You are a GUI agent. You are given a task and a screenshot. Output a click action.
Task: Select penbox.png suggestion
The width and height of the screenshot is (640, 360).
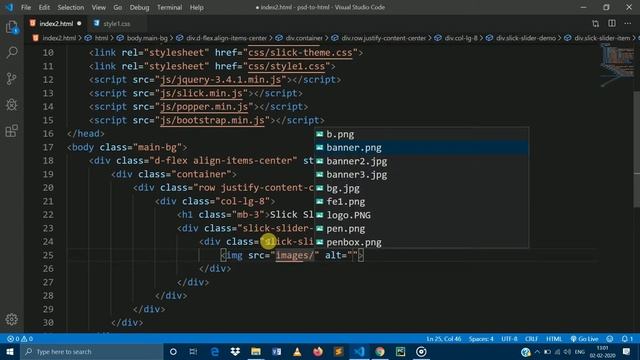pyautogui.click(x=421, y=242)
